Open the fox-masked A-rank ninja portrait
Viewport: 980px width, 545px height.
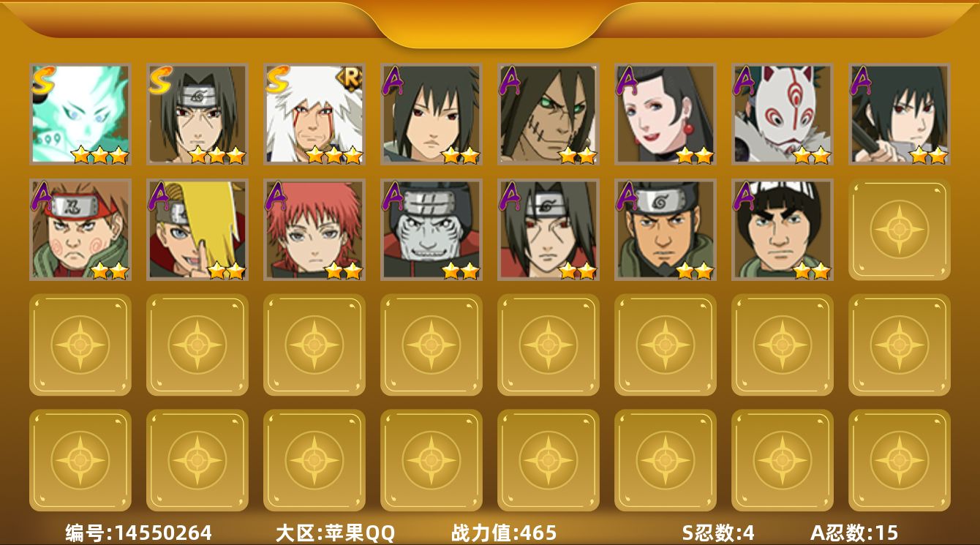pyautogui.click(x=783, y=114)
